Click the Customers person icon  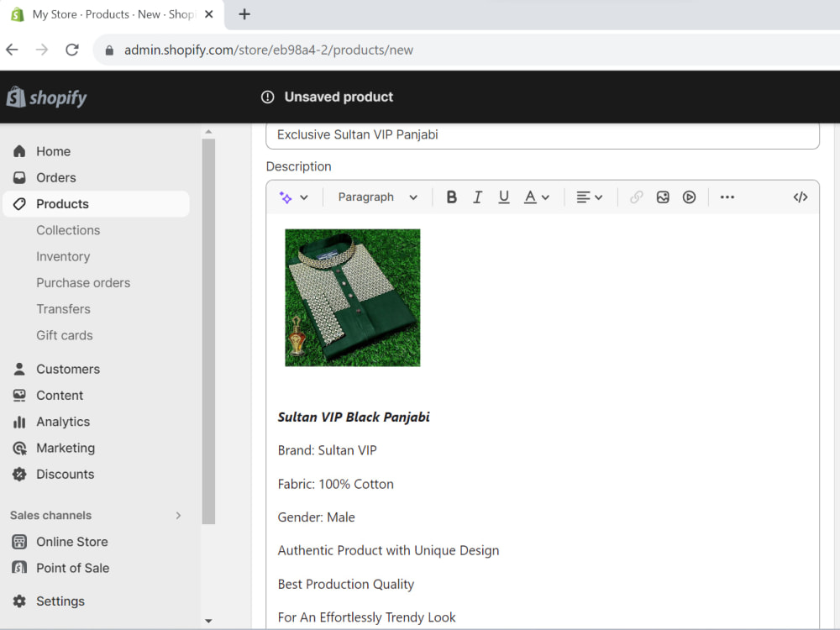[19, 369]
